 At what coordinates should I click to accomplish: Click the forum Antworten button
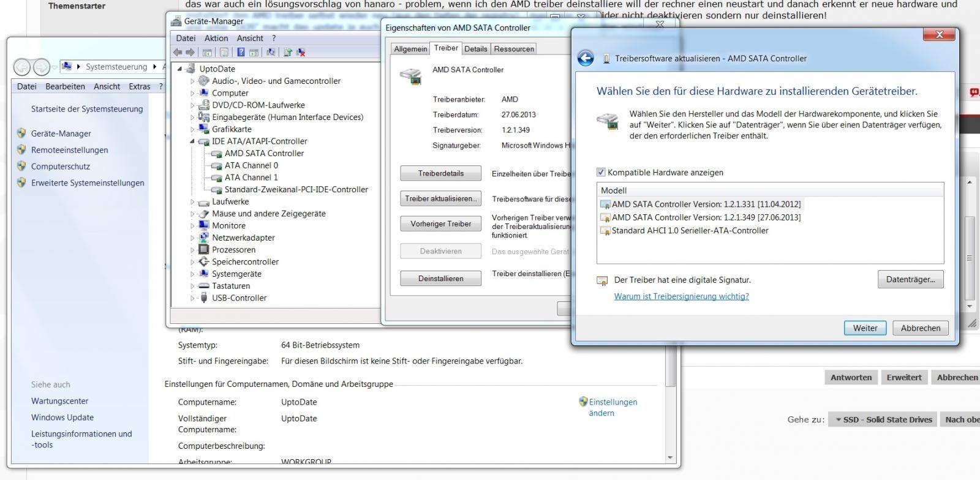click(851, 378)
